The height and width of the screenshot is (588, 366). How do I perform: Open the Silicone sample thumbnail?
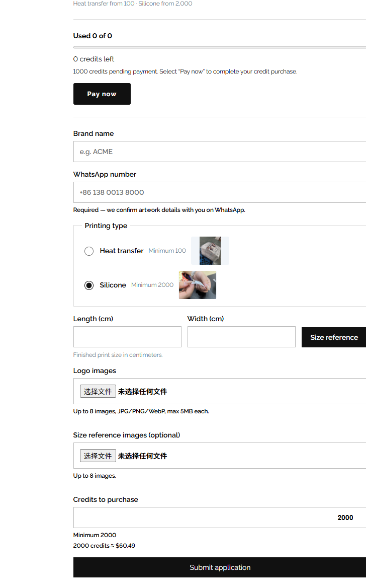(x=198, y=285)
